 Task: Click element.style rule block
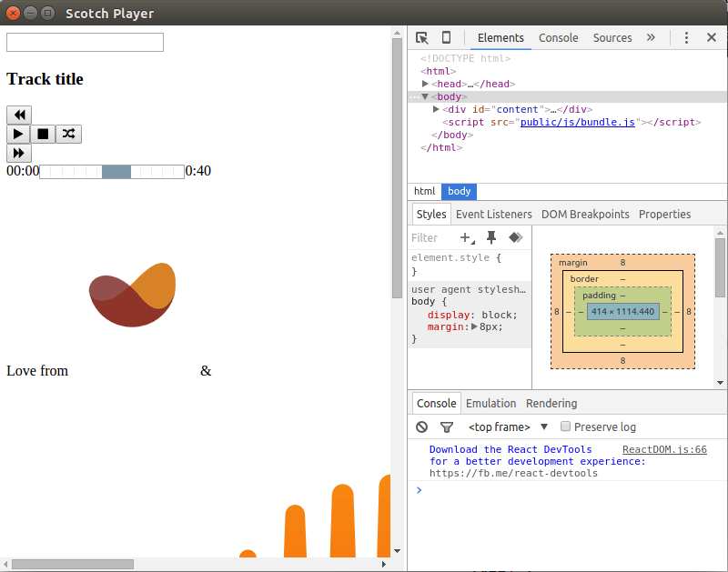coord(470,264)
